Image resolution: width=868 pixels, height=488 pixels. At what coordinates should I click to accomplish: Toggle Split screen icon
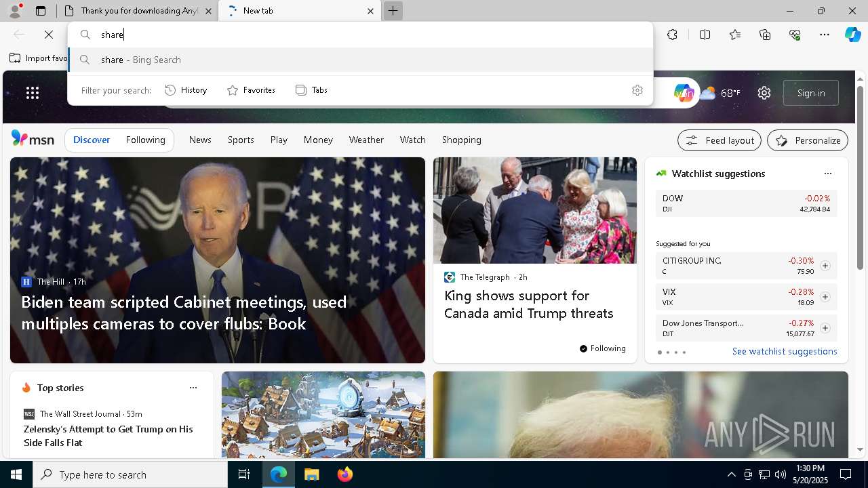tap(705, 35)
